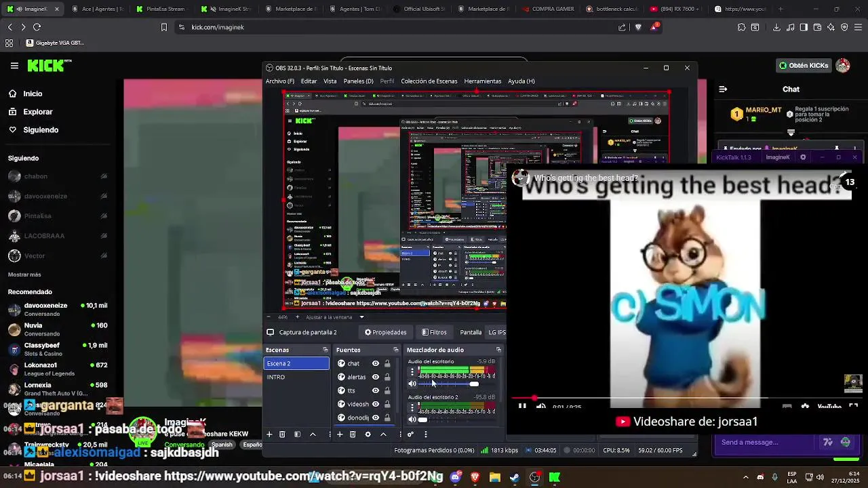Delete selected scene with Escenas trash icon
This screenshot has height=488, width=868.
tap(282, 434)
